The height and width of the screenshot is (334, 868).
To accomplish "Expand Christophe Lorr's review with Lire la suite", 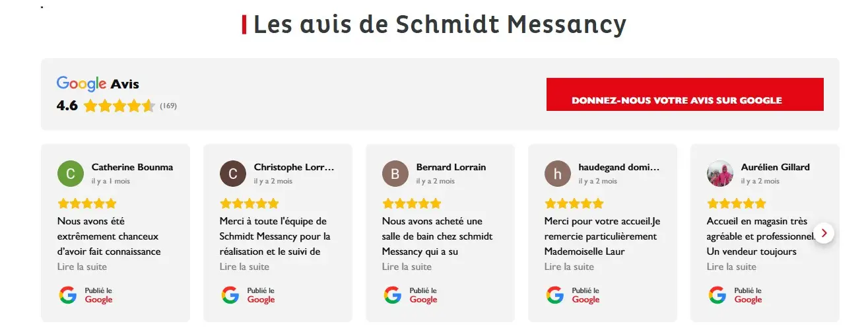I will click(x=244, y=267).
